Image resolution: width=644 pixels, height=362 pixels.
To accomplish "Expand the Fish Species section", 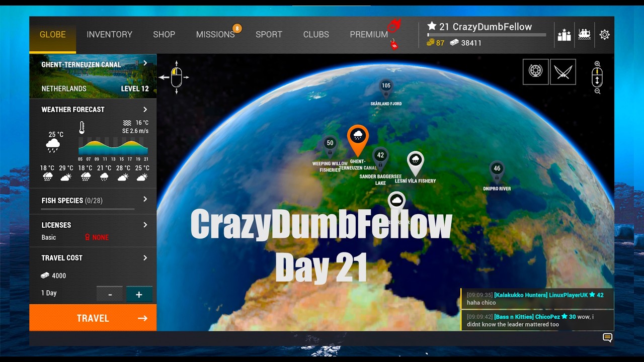I will click(145, 199).
